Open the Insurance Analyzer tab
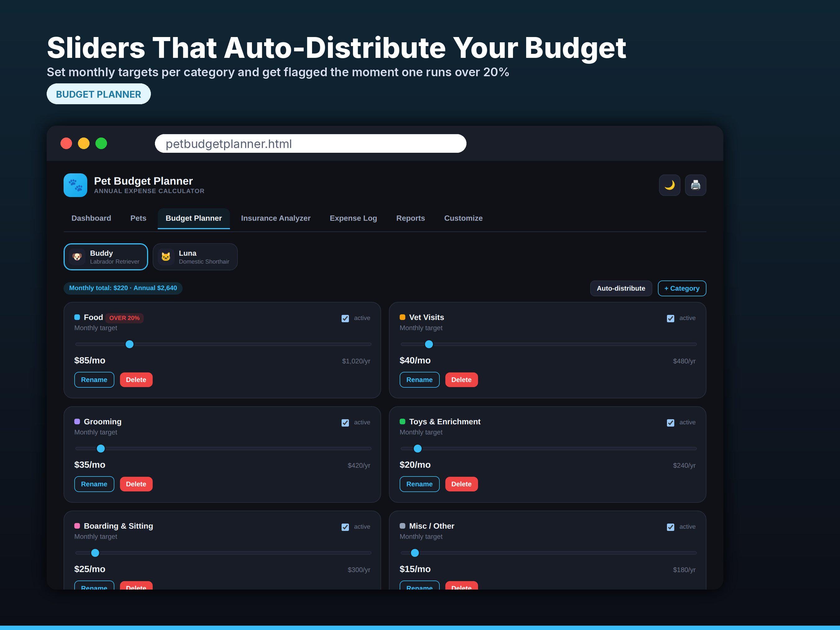The height and width of the screenshot is (630, 840). point(276,218)
